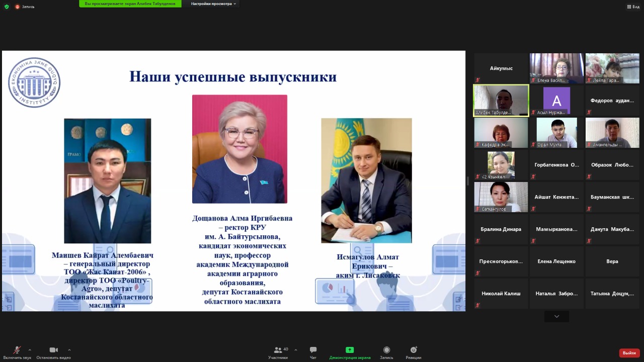Click the Запись record button

pyautogui.click(x=386, y=353)
